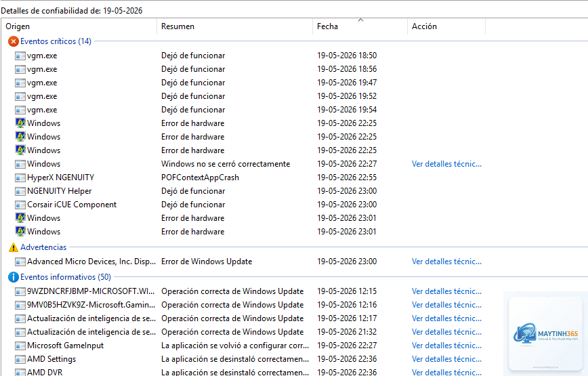
Task: Click the NGENUITY Helper row icon
Action: pos(20,191)
